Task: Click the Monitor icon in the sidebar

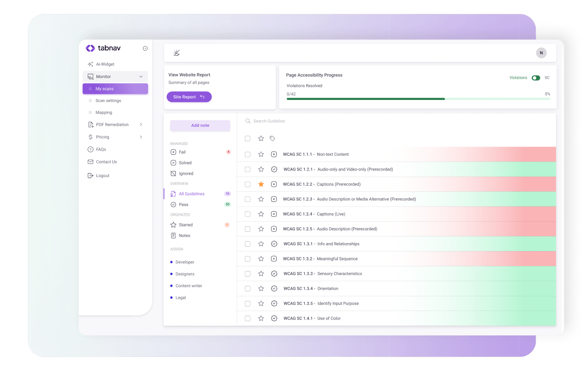Action: (x=91, y=76)
